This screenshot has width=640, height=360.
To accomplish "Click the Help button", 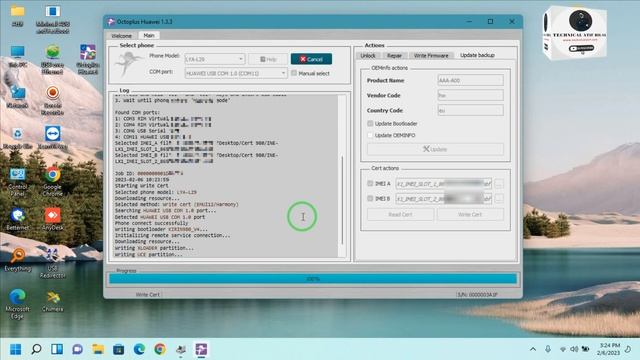I will click(x=268, y=59).
